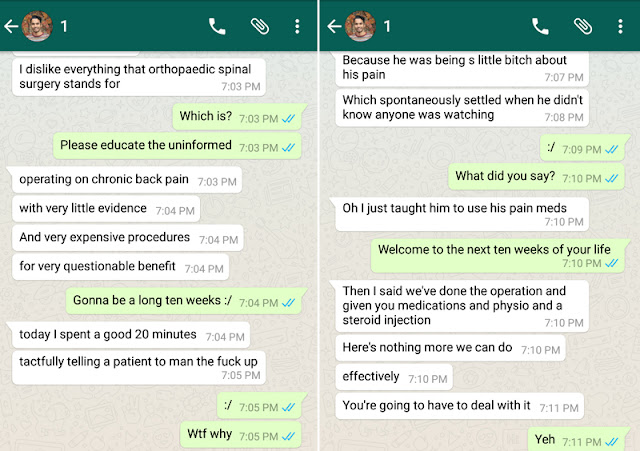This screenshot has height=451, width=640.
Task: Start a voice call in left chat
Action: coord(217,26)
